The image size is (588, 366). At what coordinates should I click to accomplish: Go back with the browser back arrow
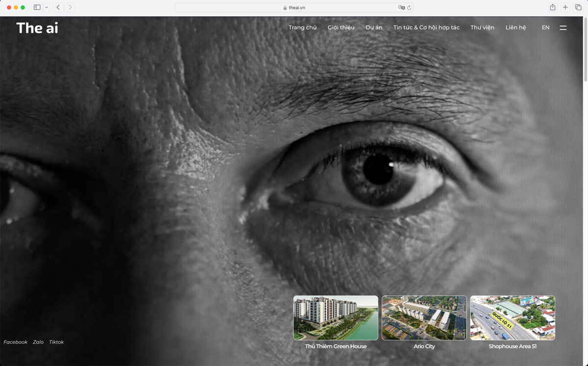(x=58, y=7)
